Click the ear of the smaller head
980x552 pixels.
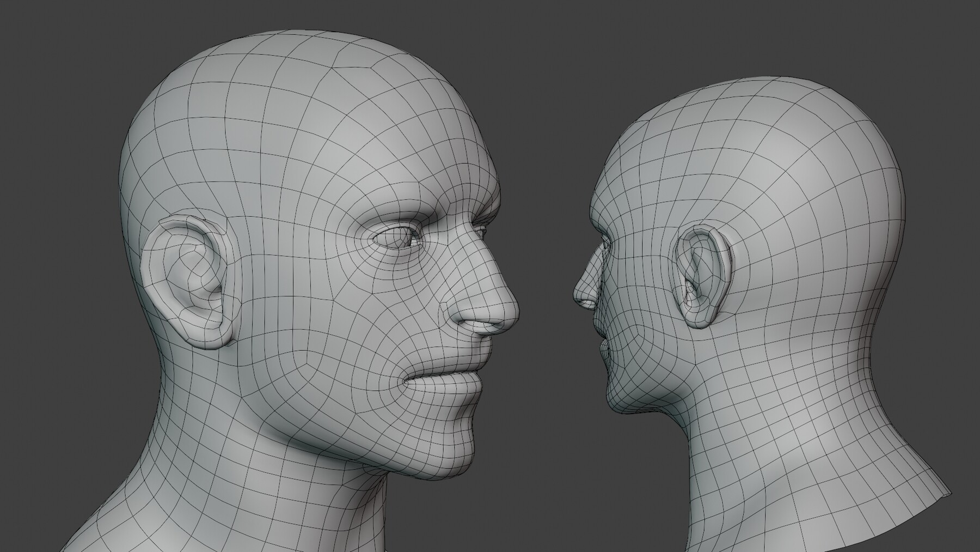pos(702,276)
